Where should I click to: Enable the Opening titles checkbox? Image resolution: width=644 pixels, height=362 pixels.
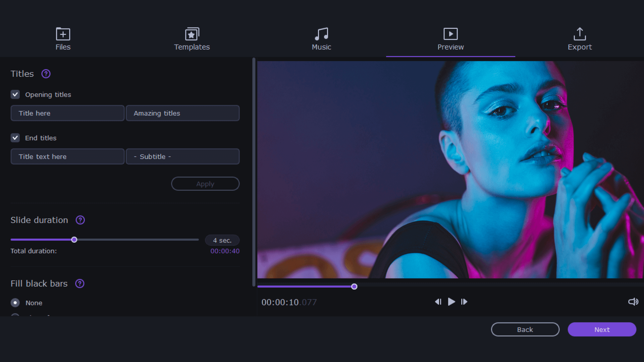coord(15,94)
